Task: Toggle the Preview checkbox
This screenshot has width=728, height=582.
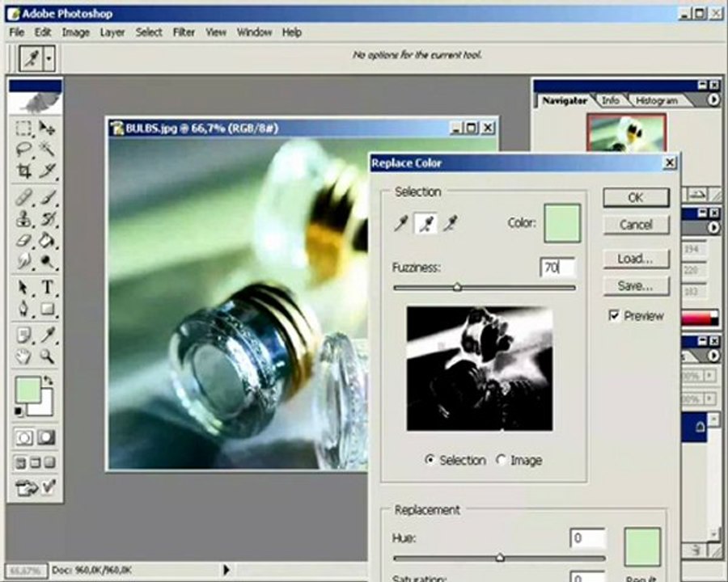Action: (x=614, y=315)
